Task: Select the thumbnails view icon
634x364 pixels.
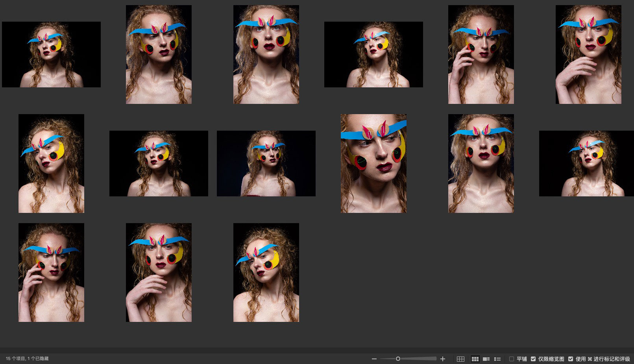Action: point(475,359)
